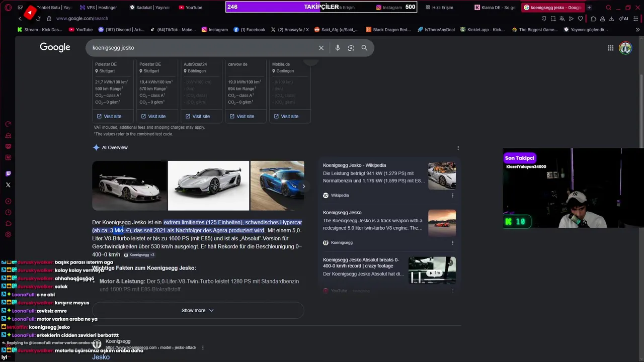Open the Twitch icon in the Opera sidebar

pyautogui.click(x=8, y=173)
